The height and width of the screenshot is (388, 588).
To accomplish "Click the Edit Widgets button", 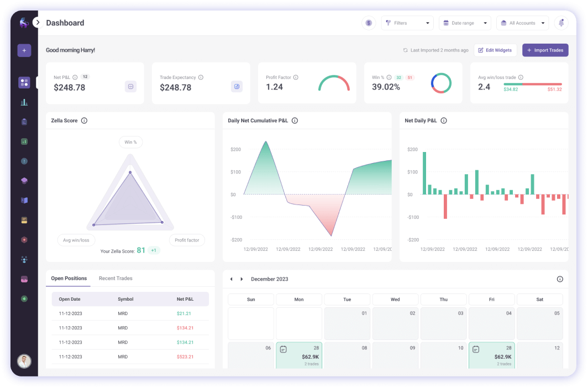I will [495, 50].
